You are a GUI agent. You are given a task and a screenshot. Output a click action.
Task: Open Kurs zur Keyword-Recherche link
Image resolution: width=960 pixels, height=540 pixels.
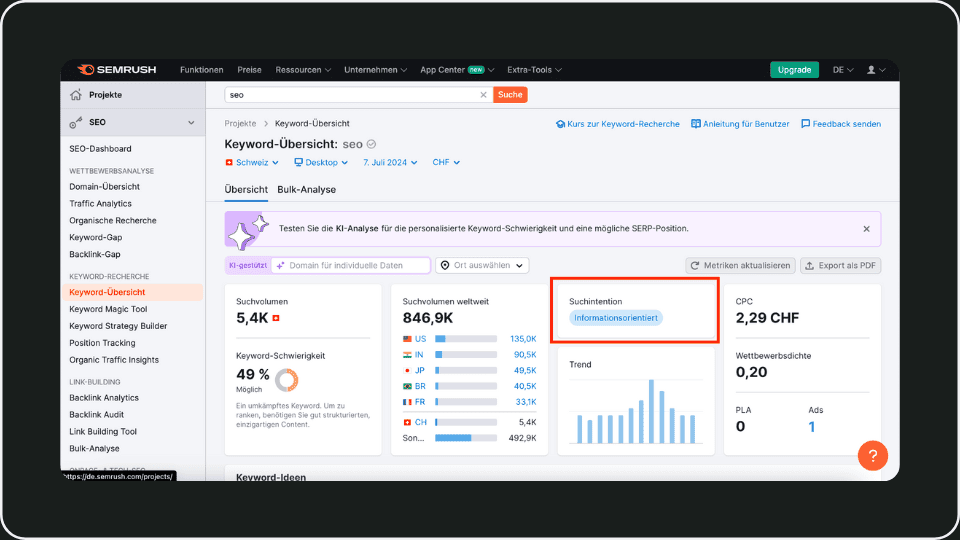[x=618, y=124]
